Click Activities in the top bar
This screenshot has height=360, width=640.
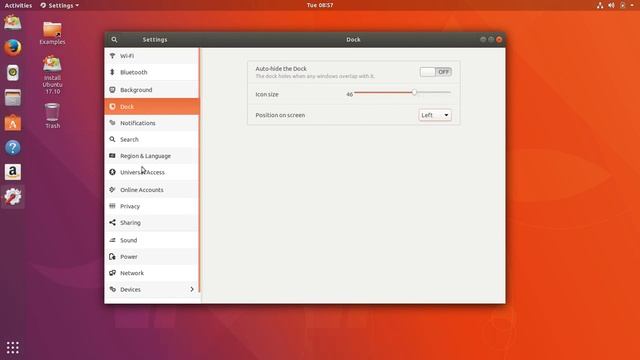(x=18, y=5)
